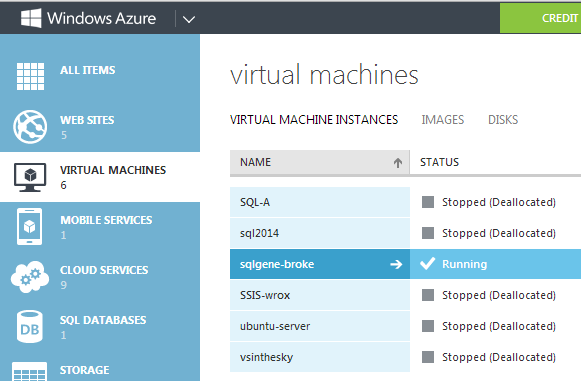Click the Web Sites count 5
Viewport: 581px width, 381px height.
pyautogui.click(x=64, y=135)
